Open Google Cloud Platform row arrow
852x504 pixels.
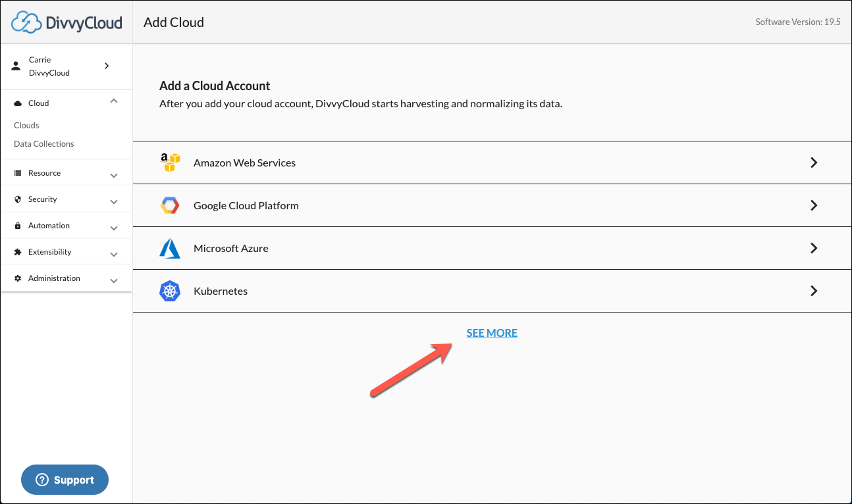814,205
